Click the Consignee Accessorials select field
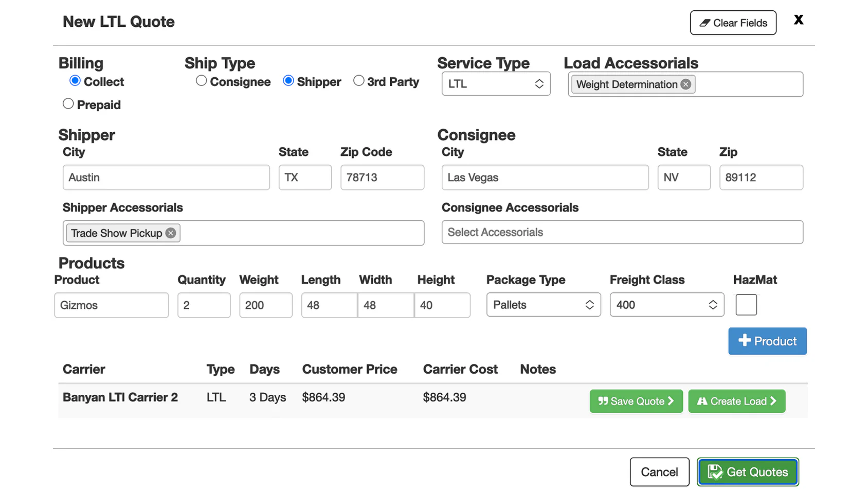The image size is (868, 489). pos(622,232)
